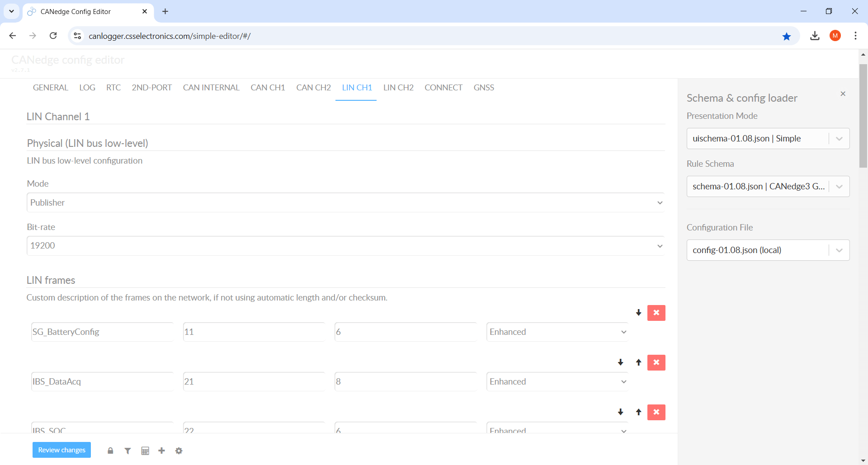Move IBS_DataAcq frame down
The width and height of the screenshot is (868, 465).
pos(621,362)
